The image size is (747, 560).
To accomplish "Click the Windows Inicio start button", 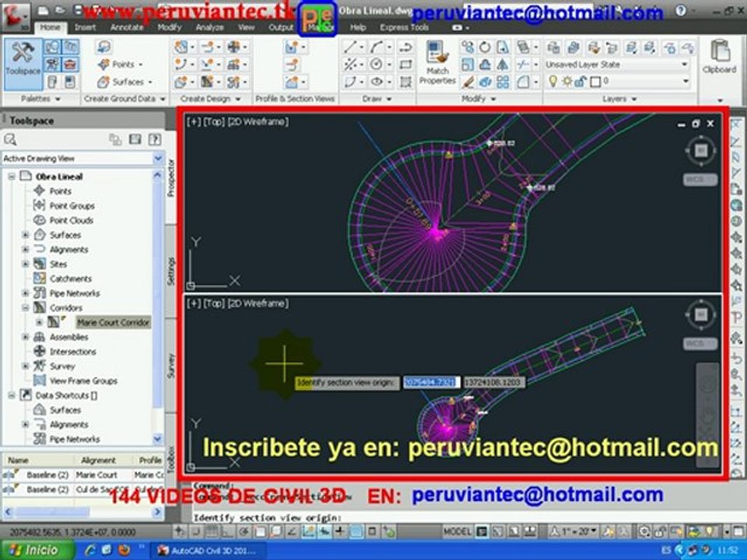I will pos(37,550).
